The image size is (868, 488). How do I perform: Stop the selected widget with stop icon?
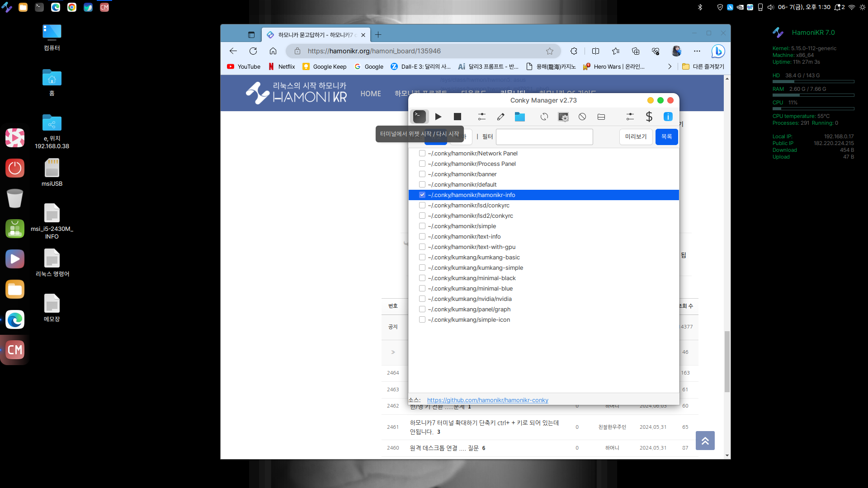point(458,117)
